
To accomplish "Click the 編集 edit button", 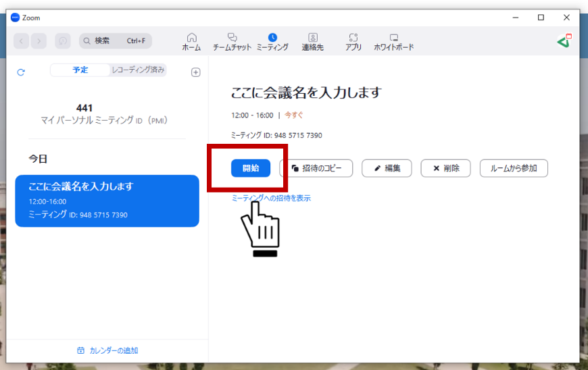I will (x=387, y=168).
